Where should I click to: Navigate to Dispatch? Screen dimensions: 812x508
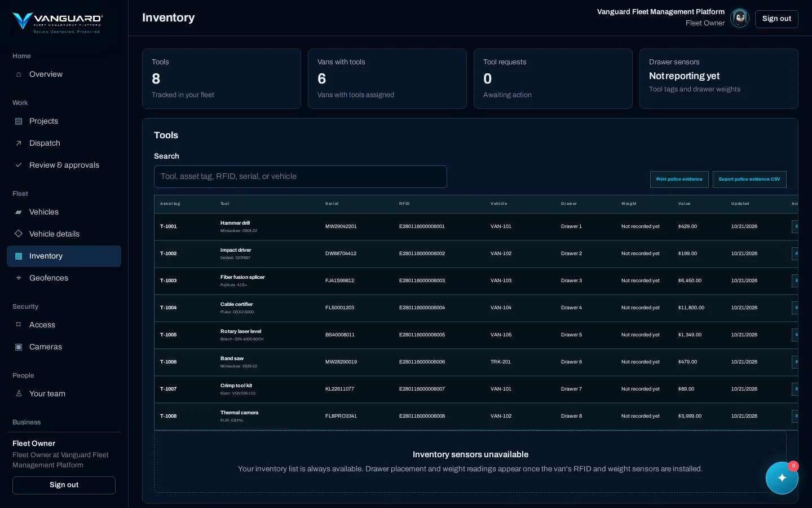point(64,143)
